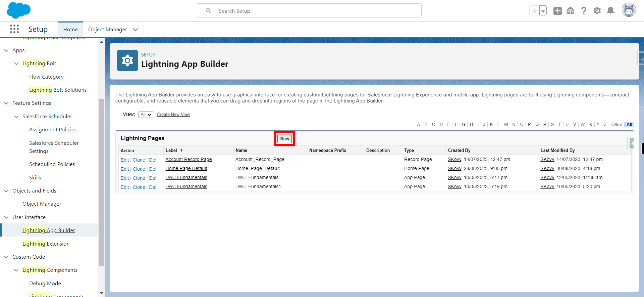The height and width of the screenshot is (297, 644).
Task: Collapse the Salesforce Scheduler subsection
Action: tap(16, 117)
